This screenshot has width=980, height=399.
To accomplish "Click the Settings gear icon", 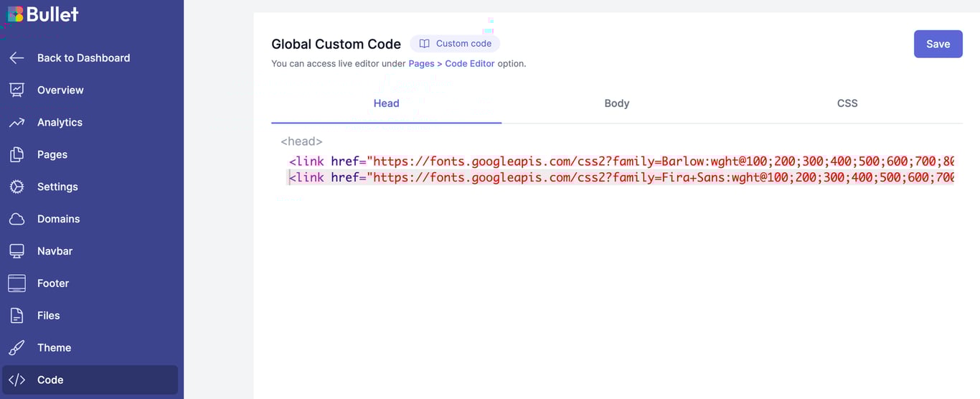I will 17,187.
